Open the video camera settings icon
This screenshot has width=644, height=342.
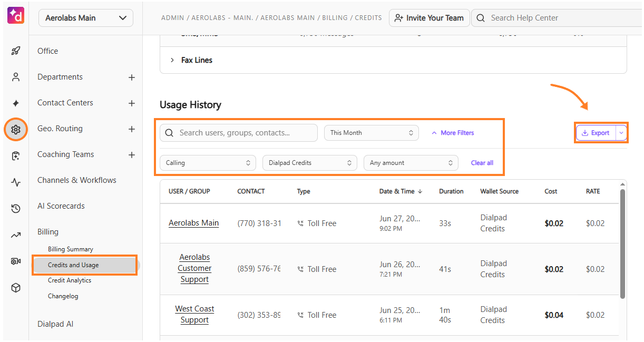(16, 261)
